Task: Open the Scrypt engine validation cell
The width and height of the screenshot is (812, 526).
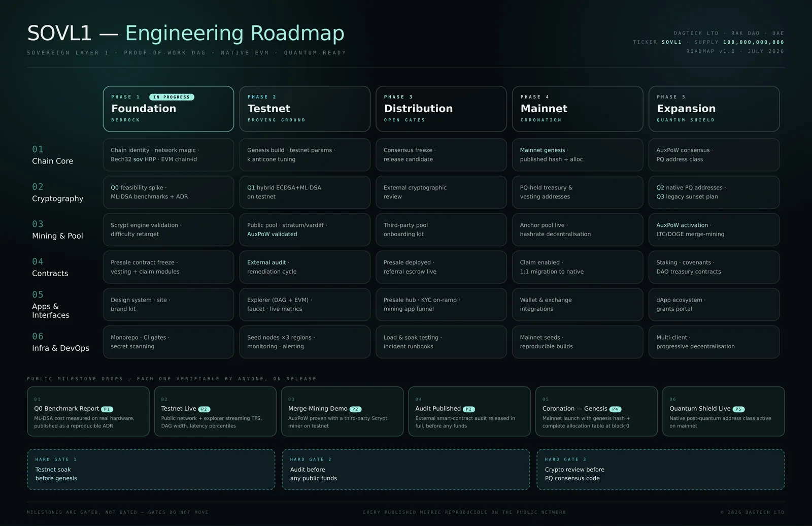Action: (168, 229)
